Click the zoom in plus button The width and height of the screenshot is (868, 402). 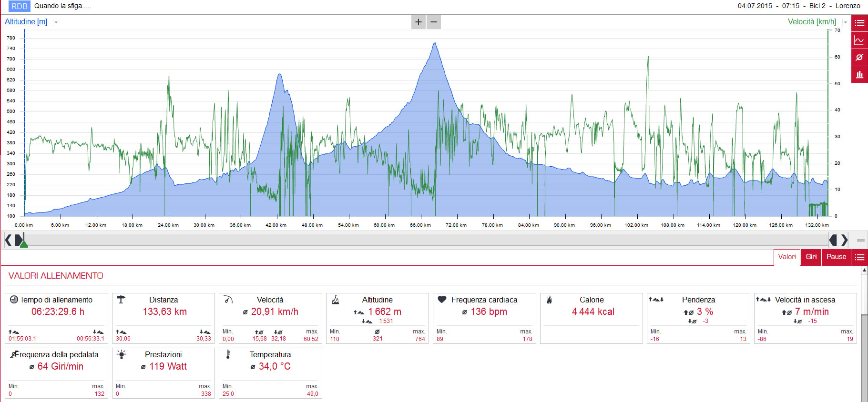pos(418,22)
